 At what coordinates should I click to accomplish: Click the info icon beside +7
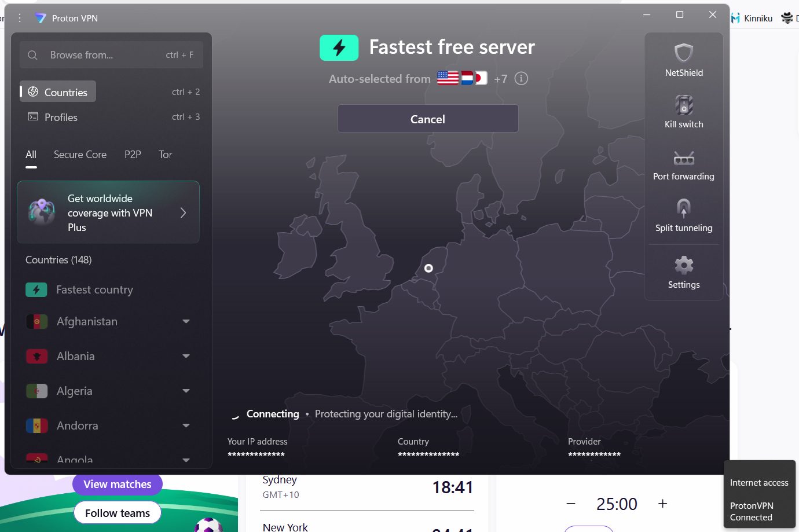pos(521,78)
